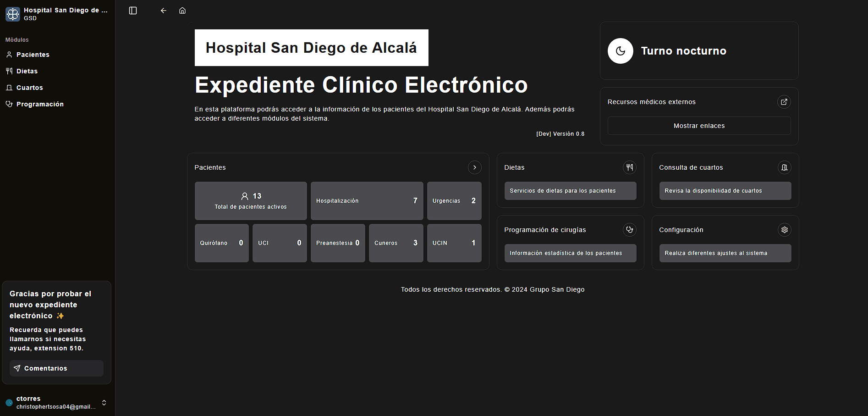
Task: Open Pacientes module in sidebar
Action: [x=57, y=55]
